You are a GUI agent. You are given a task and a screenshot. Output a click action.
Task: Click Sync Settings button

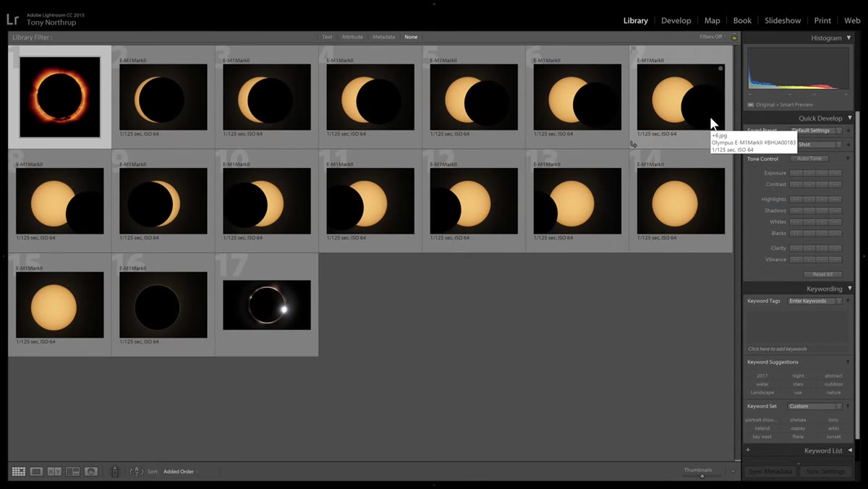(x=825, y=472)
